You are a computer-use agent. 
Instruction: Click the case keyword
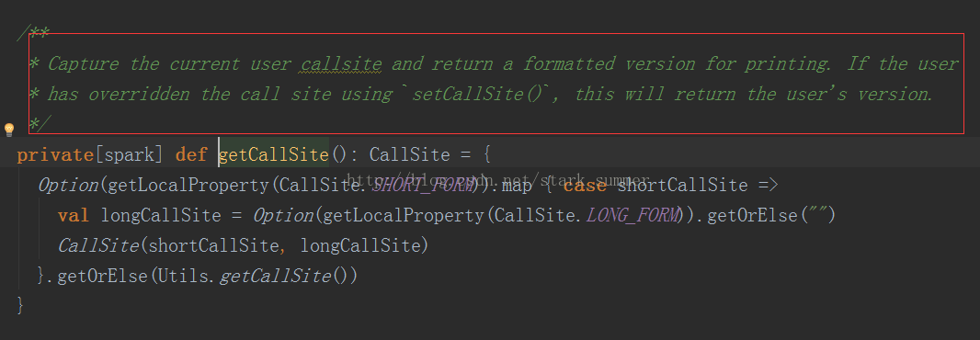point(585,185)
